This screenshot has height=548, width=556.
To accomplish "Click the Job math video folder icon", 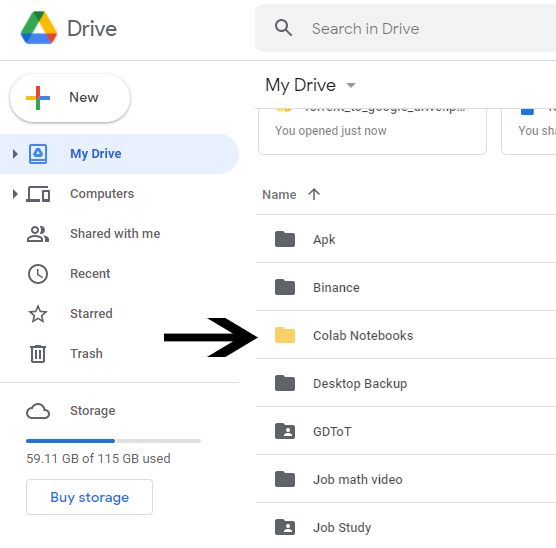I will pos(285,479).
